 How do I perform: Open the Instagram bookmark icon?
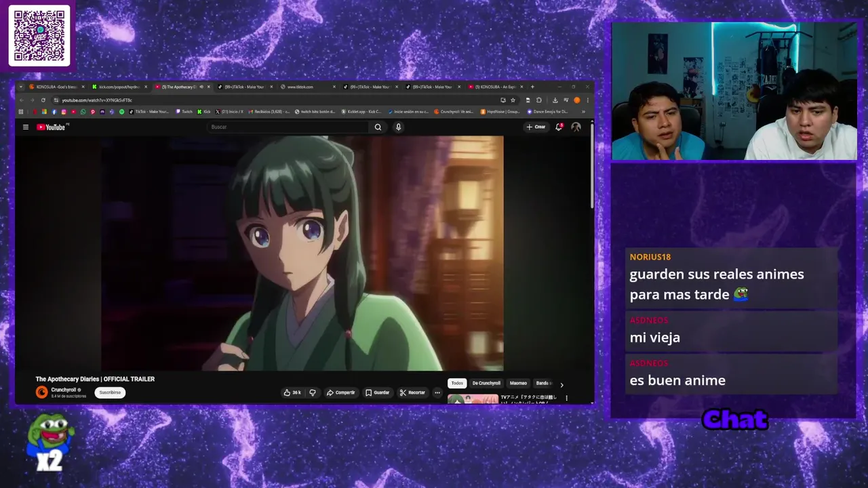[x=64, y=112]
